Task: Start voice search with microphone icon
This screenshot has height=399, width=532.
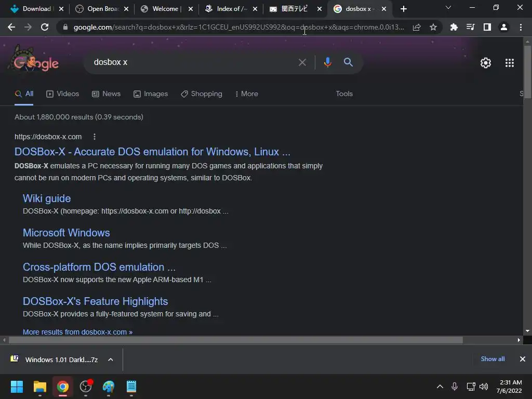Action: pyautogui.click(x=327, y=62)
